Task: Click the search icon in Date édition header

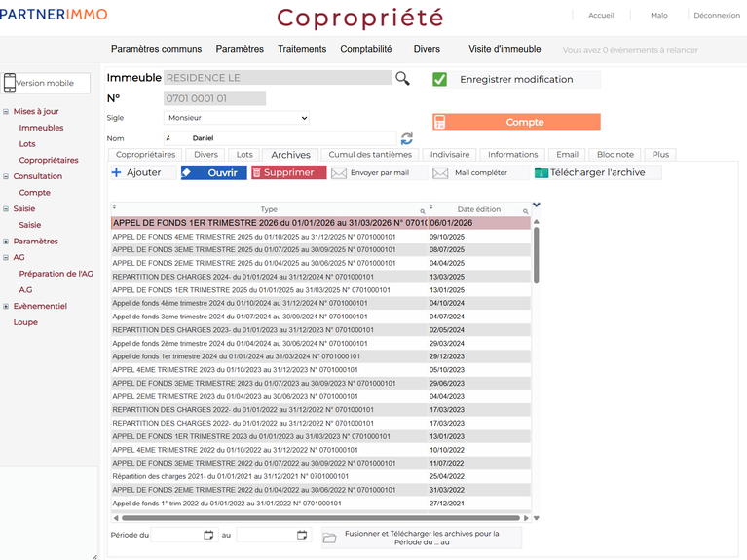Action: (526, 211)
